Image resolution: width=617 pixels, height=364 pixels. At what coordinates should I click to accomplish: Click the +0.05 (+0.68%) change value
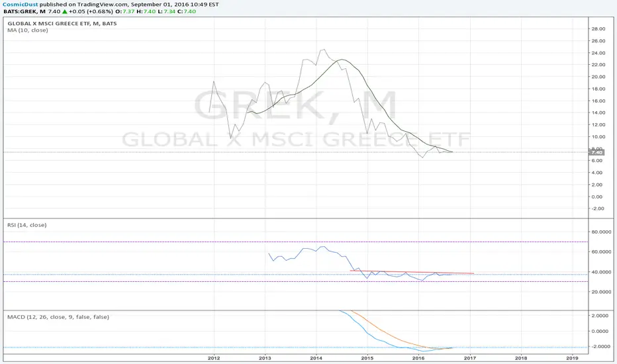click(91, 11)
